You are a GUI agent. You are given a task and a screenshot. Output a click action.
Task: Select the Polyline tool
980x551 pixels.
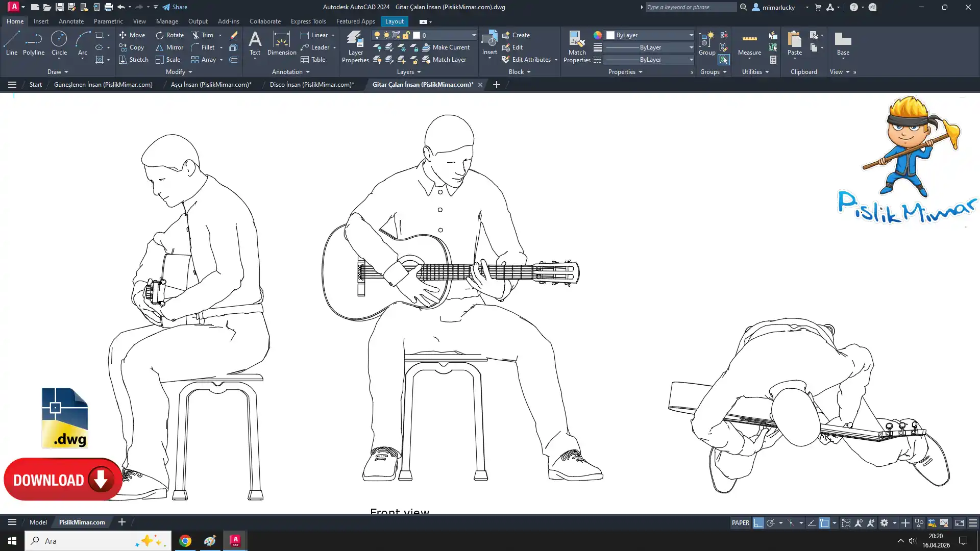click(33, 43)
